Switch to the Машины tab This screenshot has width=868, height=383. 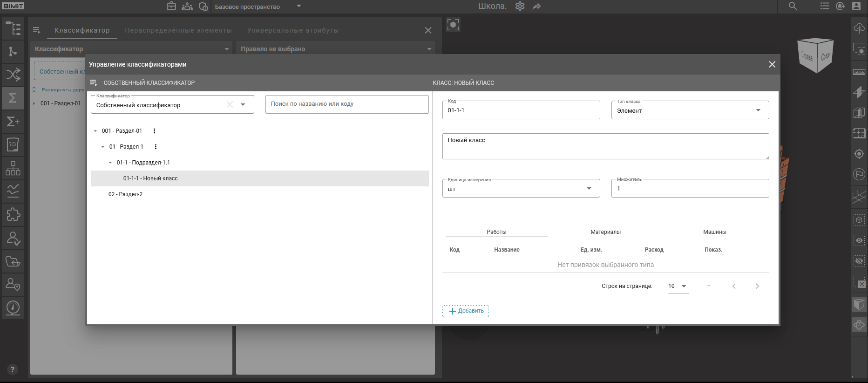pos(714,232)
